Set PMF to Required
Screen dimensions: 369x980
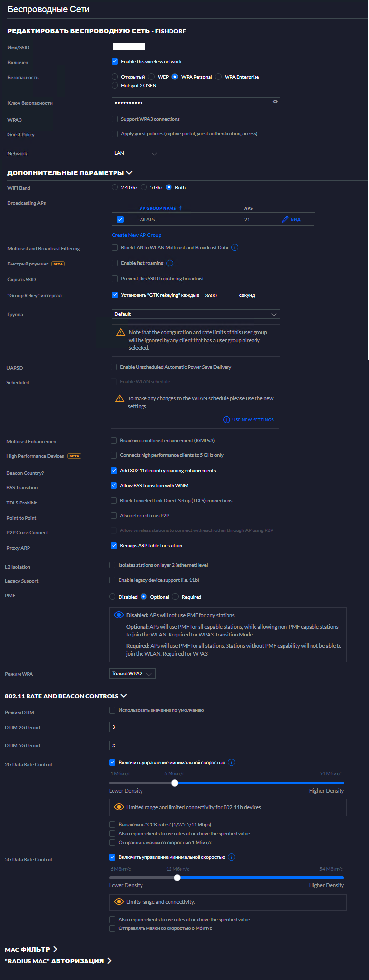[175, 597]
